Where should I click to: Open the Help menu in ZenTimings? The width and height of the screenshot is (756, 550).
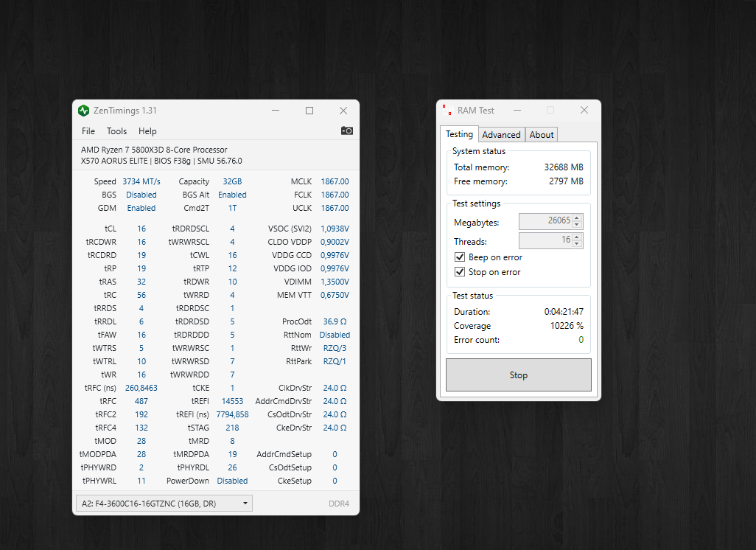click(147, 131)
